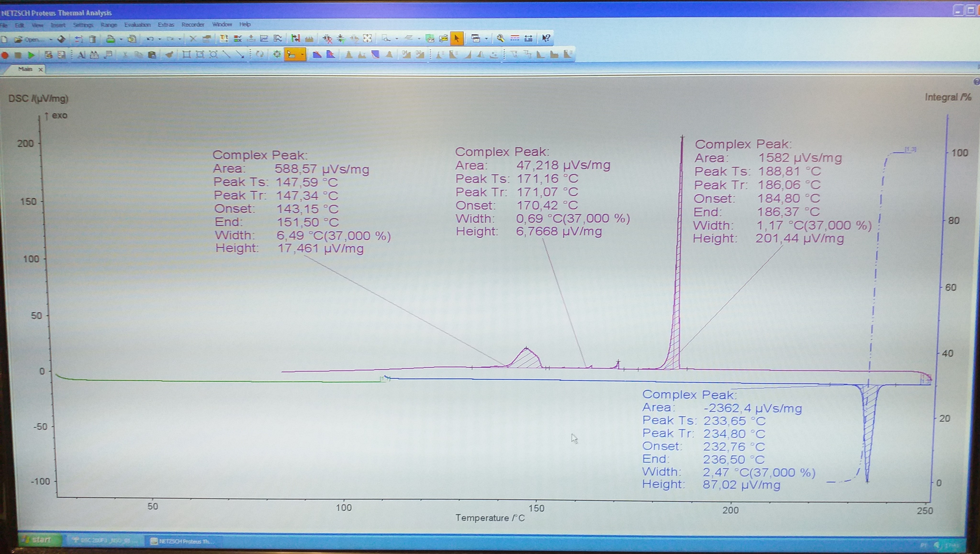The height and width of the screenshot is (554, 980).
Task: Click the 47,218 µVs/mg area value
Action: coord(563,165)
